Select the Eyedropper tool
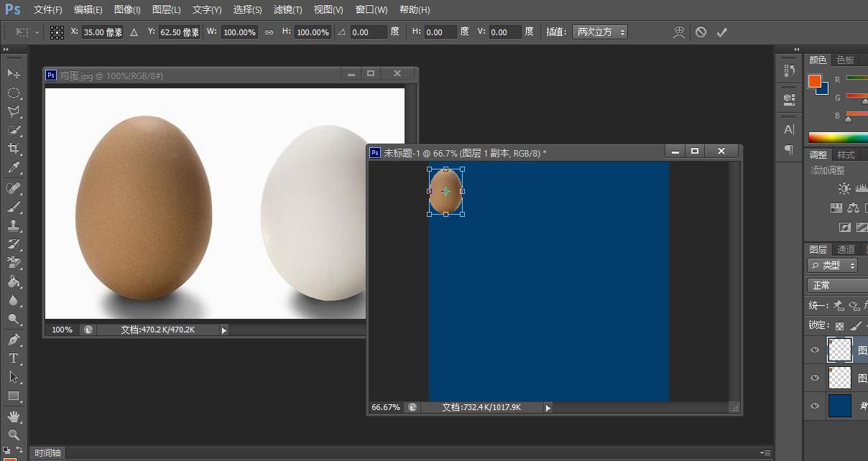The height and width of the screenshot is (461, 868). (14, 168)
